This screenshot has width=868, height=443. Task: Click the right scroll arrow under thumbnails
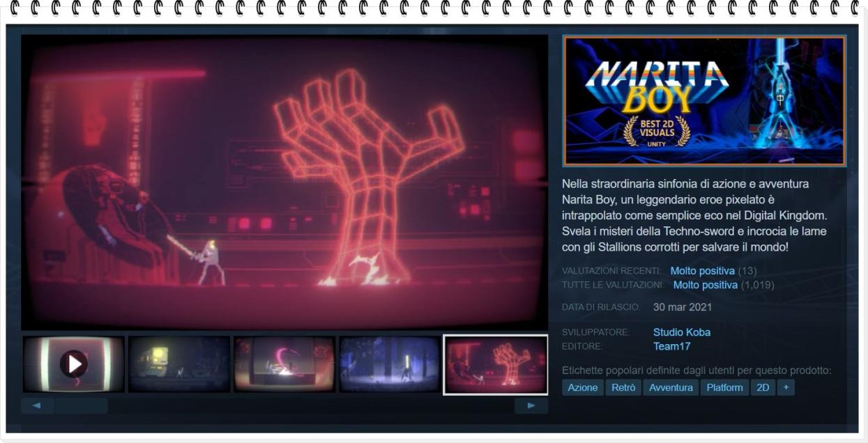(x=531, y=405)
